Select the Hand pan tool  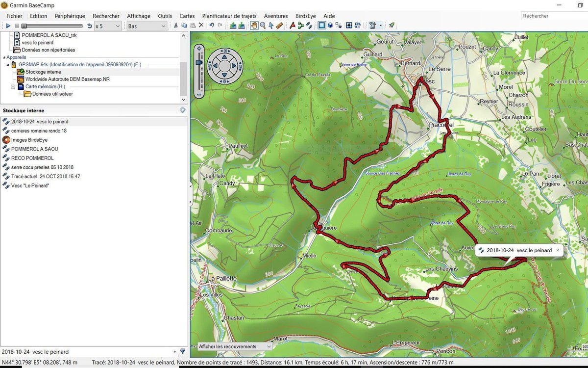(254, 26)
